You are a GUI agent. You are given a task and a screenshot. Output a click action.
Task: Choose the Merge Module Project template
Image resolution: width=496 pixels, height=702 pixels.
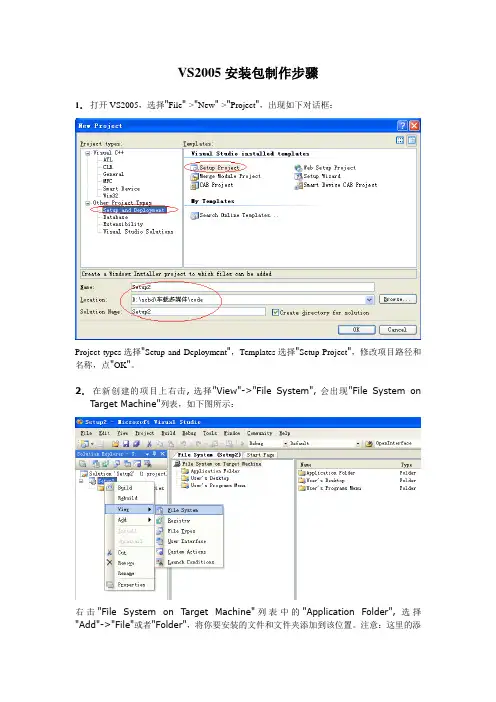coord(226,176)
